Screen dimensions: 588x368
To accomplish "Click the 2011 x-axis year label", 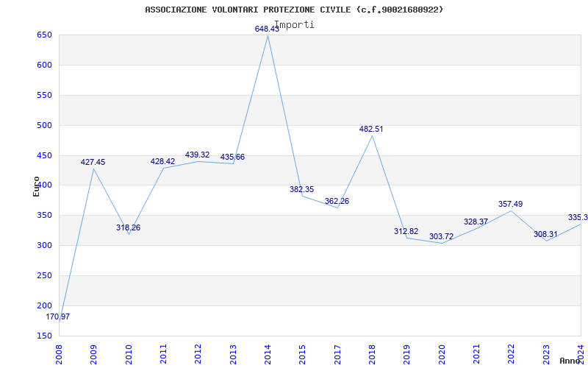I will coord(163,355).
